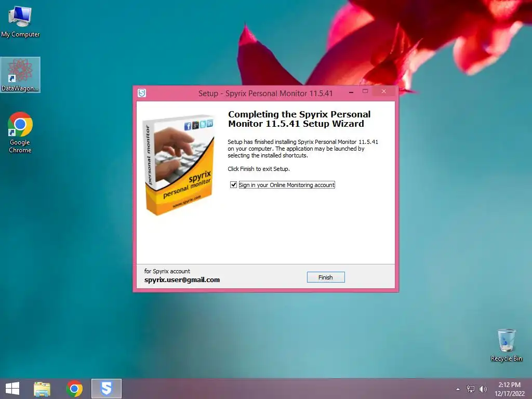Click the Setup window title text
The width and height of the screenshot is (532, 399).
tap(265, 94)
